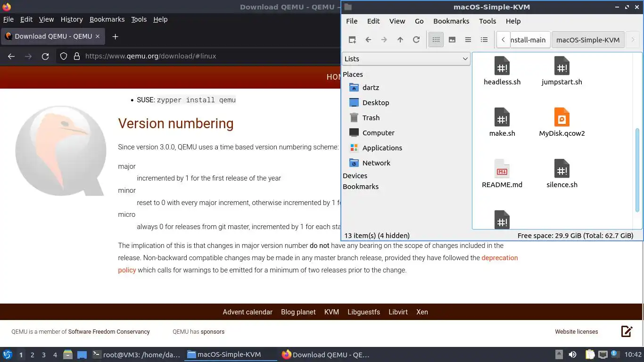Screen dimensions: 644x362
Task: Open Libvirt footer link
Action: click(398, 312)
